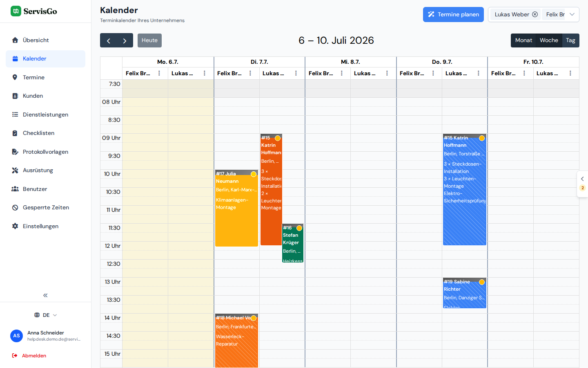Open Lukas options menu for Wednesday 8.7.
The width and height of the screenshot is (588, 368).
pyautogui.click(x=387, y=73)
